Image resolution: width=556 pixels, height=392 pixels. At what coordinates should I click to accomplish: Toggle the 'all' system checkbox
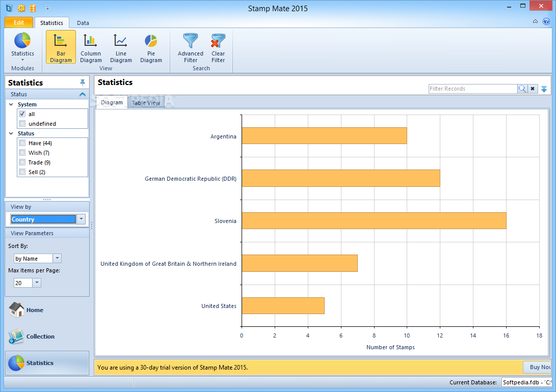(x=22, y=114)
